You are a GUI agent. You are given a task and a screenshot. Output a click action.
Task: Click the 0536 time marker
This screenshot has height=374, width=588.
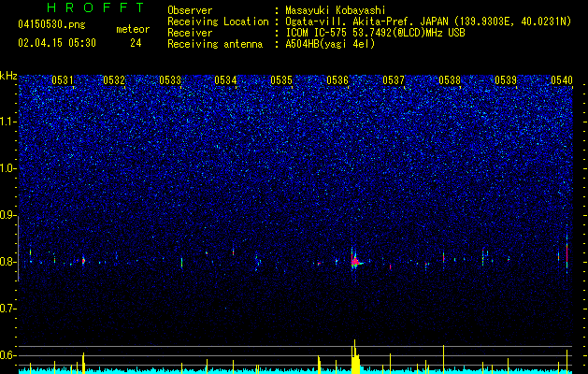click(x=337, y=80)
